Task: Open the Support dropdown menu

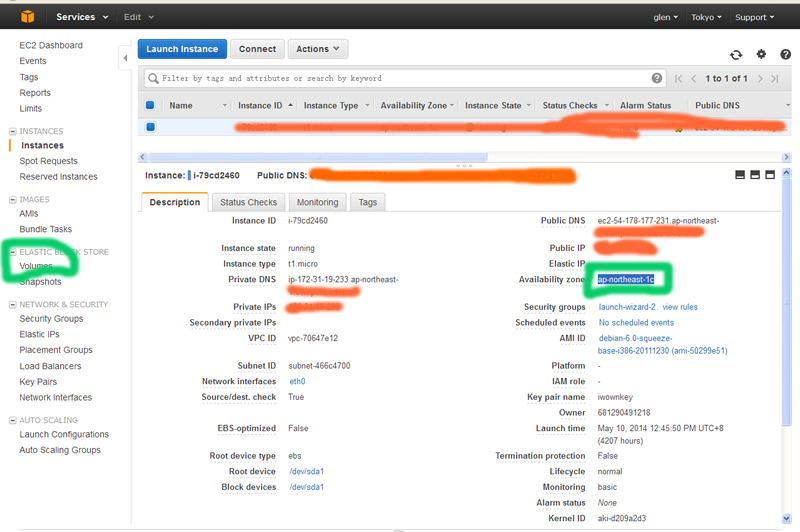Action: tap(755, 17)
